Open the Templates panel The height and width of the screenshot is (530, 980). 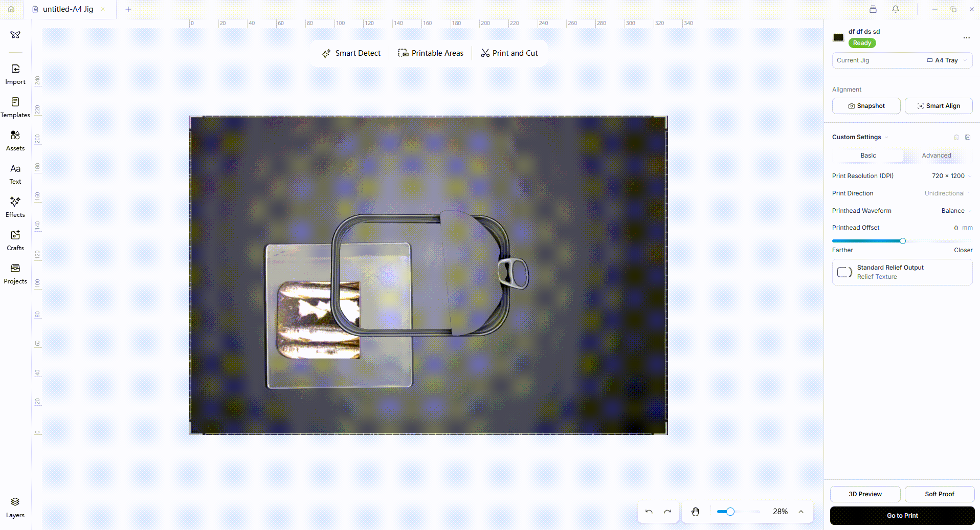(15, 107)
